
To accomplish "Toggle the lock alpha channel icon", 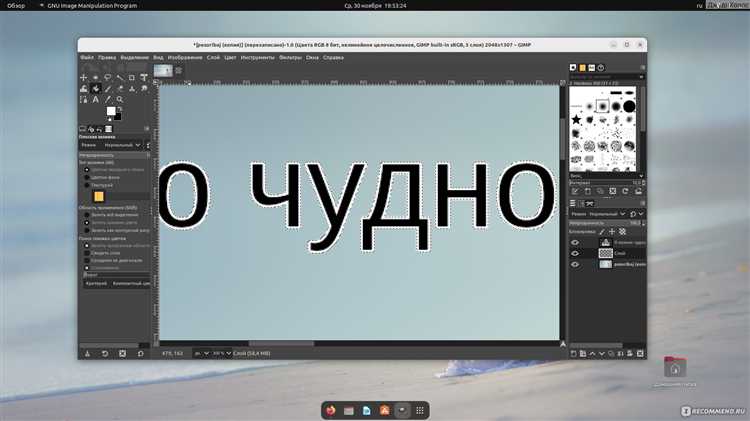I will [622, 232].
